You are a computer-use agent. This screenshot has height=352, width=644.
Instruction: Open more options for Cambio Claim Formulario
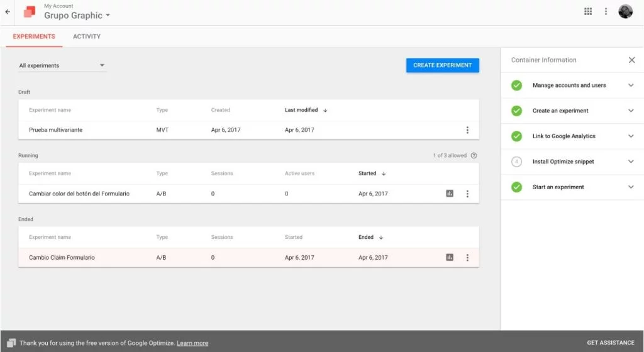[467, 258]
